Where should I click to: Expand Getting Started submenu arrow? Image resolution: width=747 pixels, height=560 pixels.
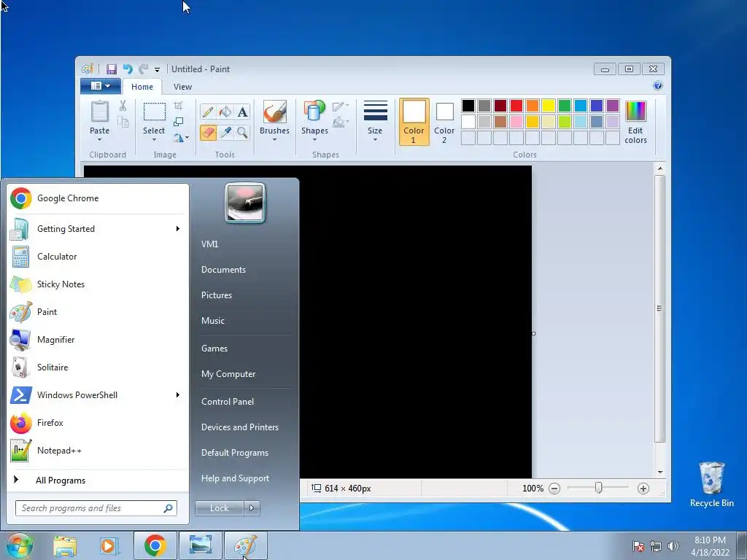[x=178, y=228]
